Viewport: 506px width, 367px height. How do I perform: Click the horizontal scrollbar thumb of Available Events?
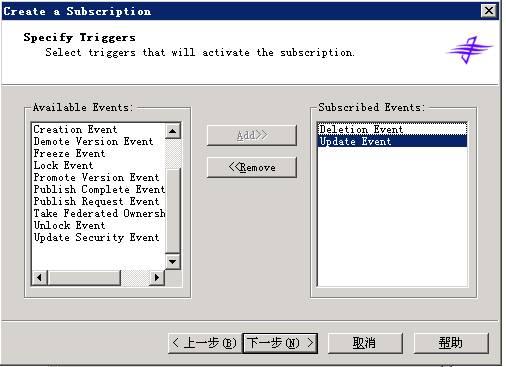click(x=84, y=277)
